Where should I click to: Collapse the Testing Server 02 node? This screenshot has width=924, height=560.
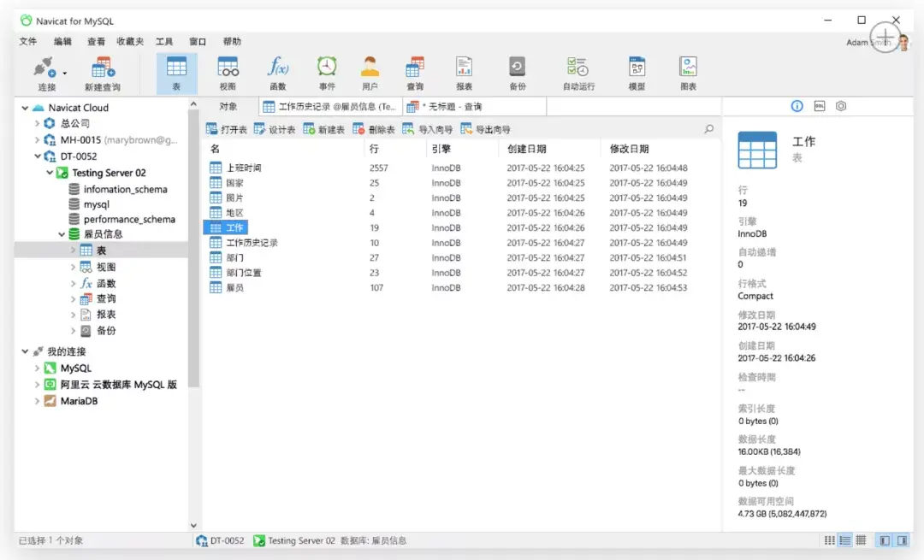click(x=50, y=173)
